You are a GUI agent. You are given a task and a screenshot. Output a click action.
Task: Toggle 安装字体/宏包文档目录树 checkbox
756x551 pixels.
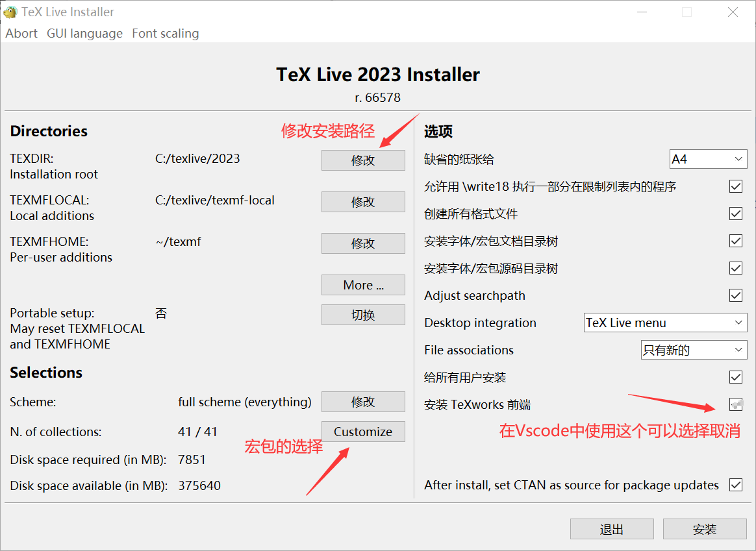pos(736,241)
